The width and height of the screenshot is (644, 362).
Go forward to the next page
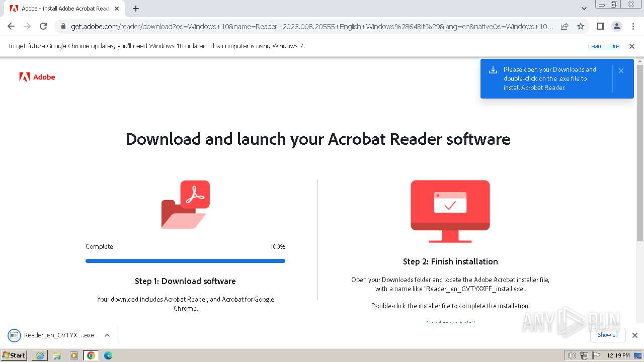tap(27, 26)
